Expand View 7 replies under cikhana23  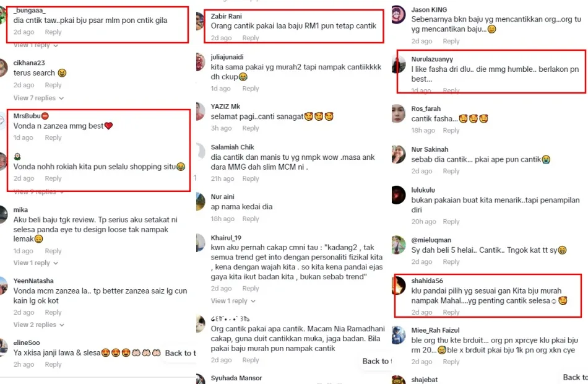(x=35, y=98)
